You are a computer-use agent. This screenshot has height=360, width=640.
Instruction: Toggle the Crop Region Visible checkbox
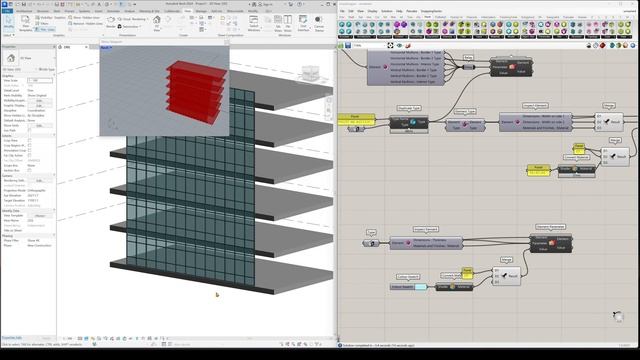29,145
